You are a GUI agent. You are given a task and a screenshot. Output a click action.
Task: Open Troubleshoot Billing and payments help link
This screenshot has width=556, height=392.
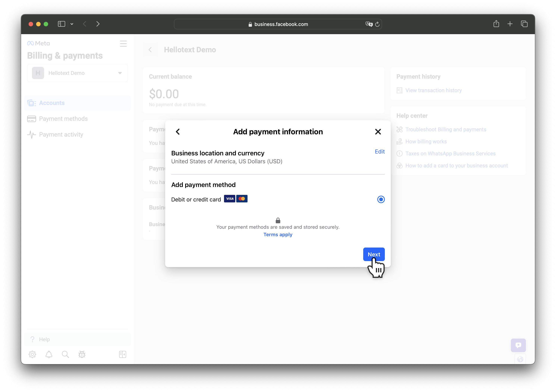pyautogui.click(x=446, y=130)
